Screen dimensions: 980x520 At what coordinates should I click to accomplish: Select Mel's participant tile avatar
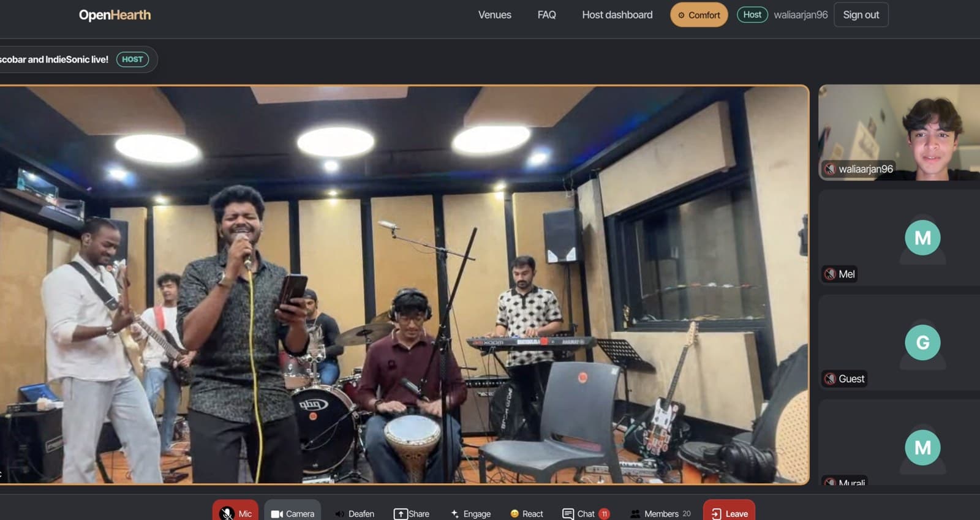pos(922,238)
